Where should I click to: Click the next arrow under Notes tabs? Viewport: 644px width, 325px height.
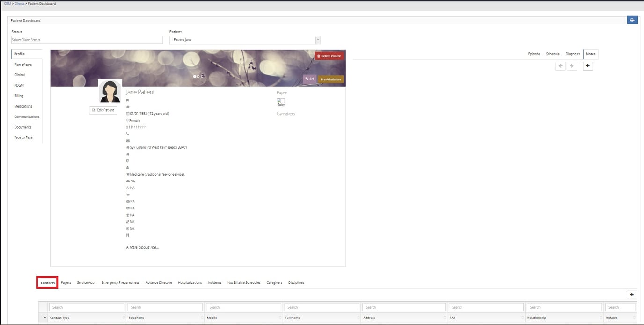(571, 66)
